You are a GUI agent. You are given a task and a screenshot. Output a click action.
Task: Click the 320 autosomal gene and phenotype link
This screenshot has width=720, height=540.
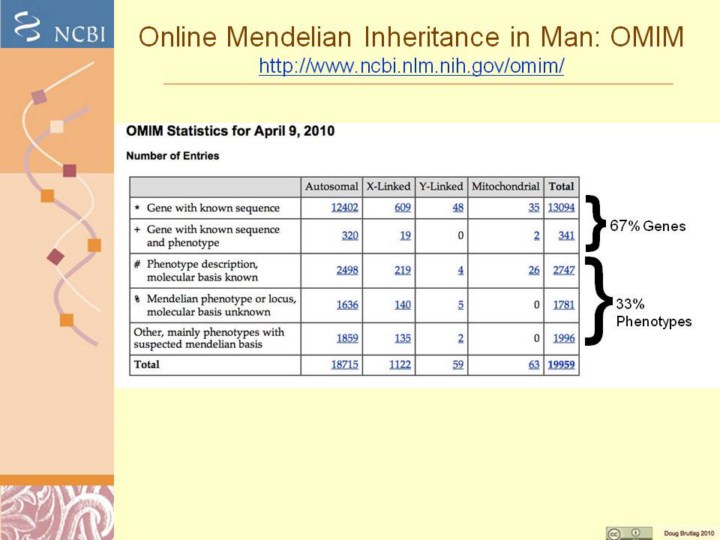(349, 235)
